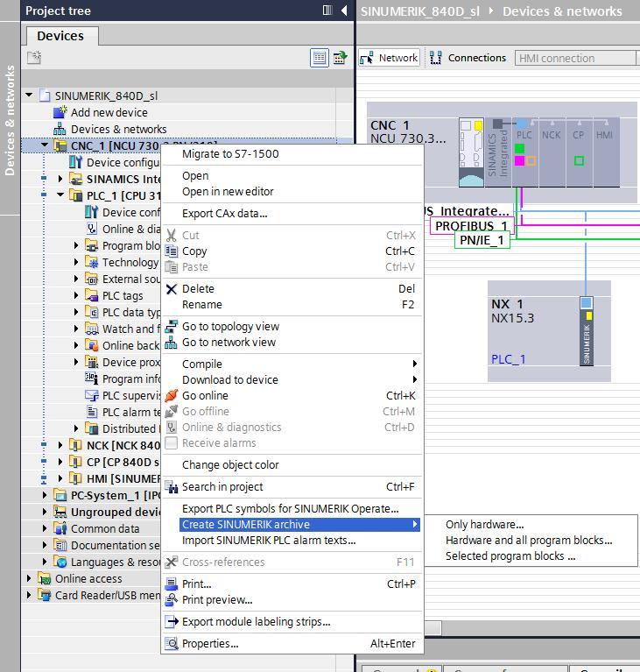Select the NX_1 module graphic
The width and height of the screenshot is (640, 672).
[587, 331]
